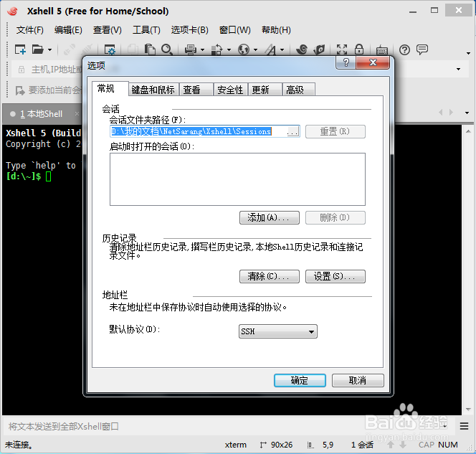Select the 1 本地Shell session tab
Viewport: 476px width, 454px height.
41,114
